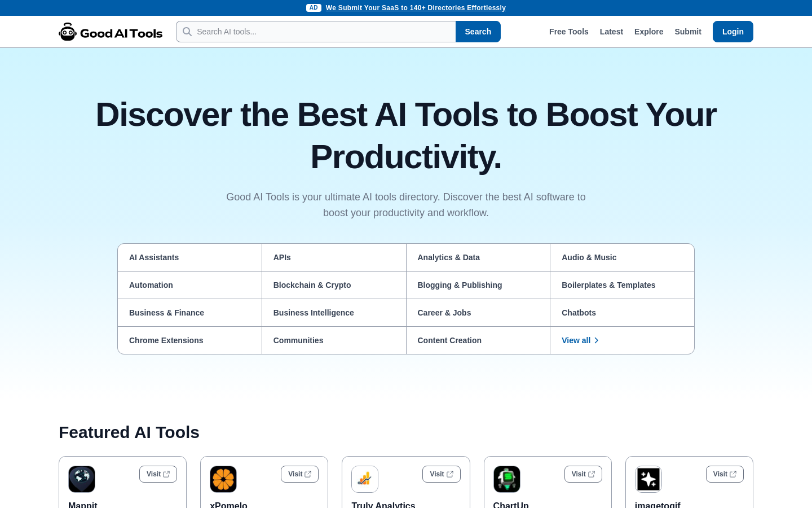The image size is (812, 508).
Task: Open the SaaS directories submission ad link
Action: point(416,8)
